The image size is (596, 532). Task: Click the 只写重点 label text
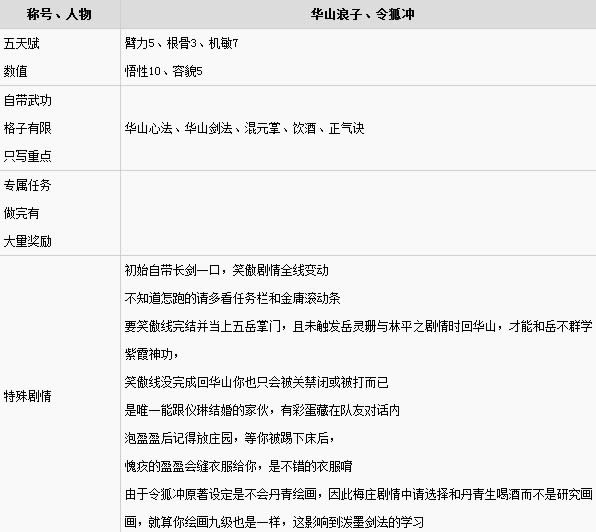27,156
